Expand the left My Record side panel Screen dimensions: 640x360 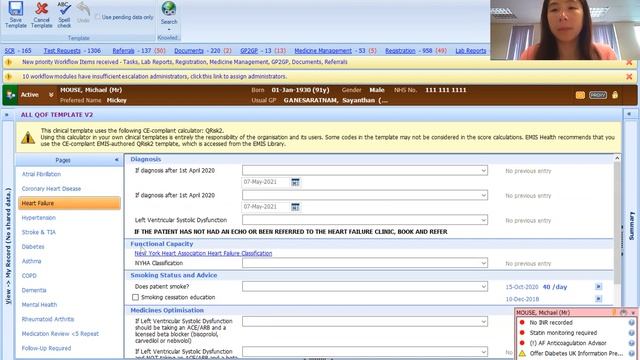pyautogui.click(x=7, y=115)
